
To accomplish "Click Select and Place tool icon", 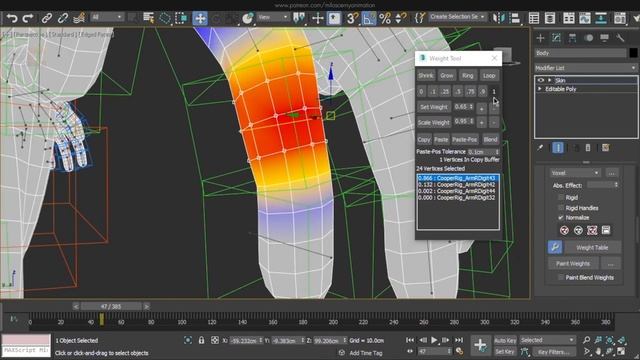I will click(247, 18).
